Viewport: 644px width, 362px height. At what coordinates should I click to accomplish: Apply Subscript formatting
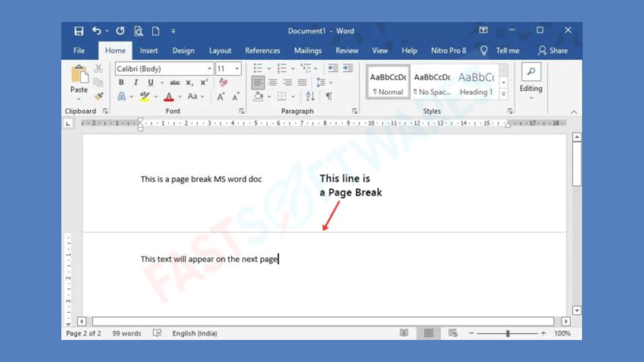[190, 83]
